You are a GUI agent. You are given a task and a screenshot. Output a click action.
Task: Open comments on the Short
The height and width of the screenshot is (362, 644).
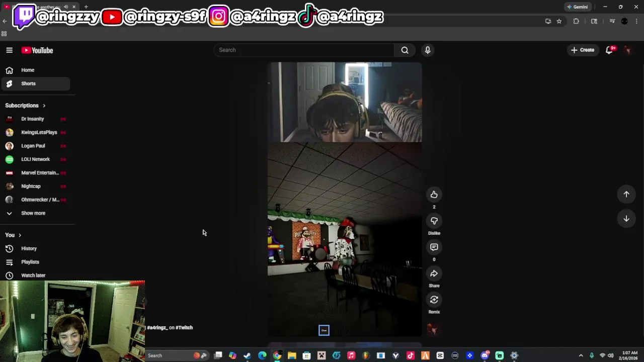[x=434, y=247]
